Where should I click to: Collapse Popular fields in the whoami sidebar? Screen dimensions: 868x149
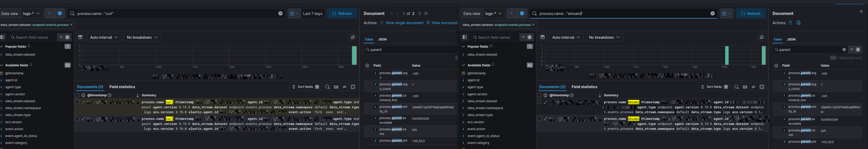(463, 46)
